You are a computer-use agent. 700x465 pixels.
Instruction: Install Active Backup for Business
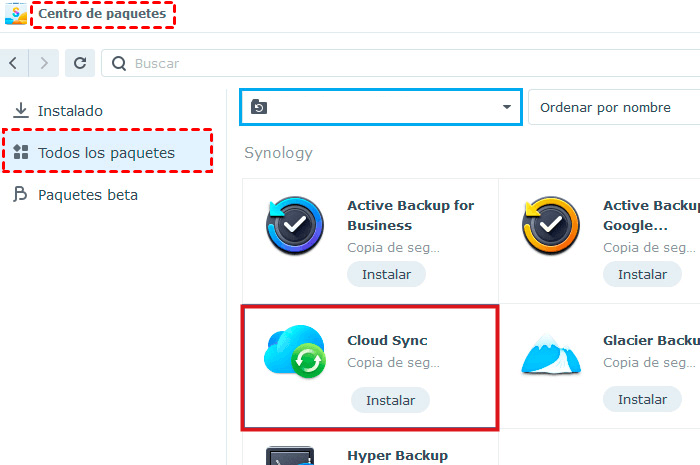click(386, 274)
